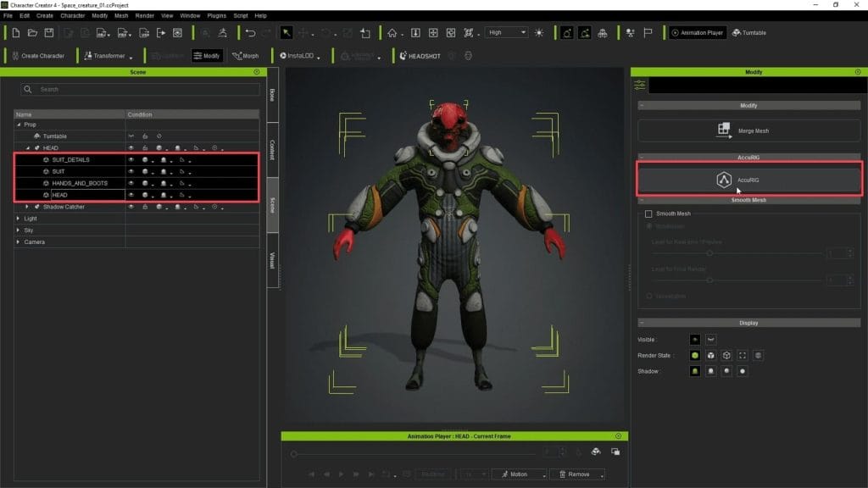Open the Animation Player from toolbar

pyautogui.click(x=698, y=33)
